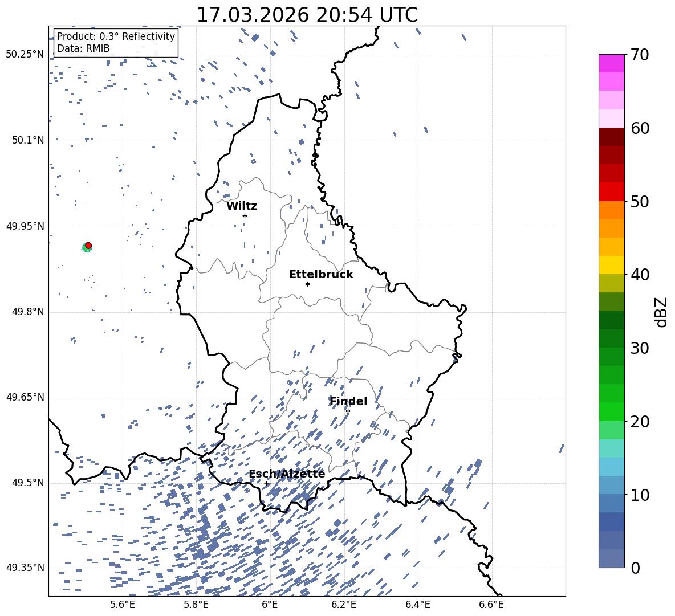This screenshot has width=675, height=616.
Task: Select the Wiltz city label
Action: tap(242, 206)
